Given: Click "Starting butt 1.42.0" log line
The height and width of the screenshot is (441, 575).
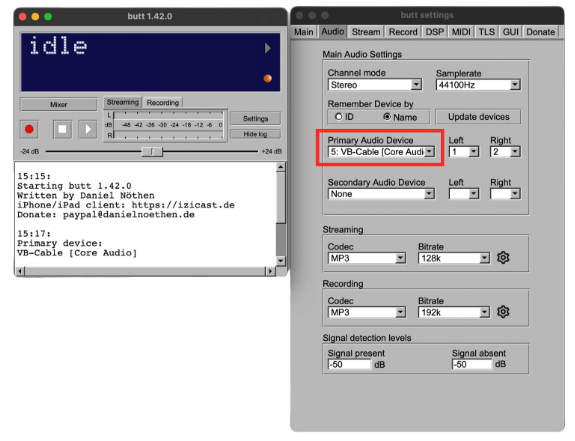Looking at the screenshot, I should coord(74,186).
